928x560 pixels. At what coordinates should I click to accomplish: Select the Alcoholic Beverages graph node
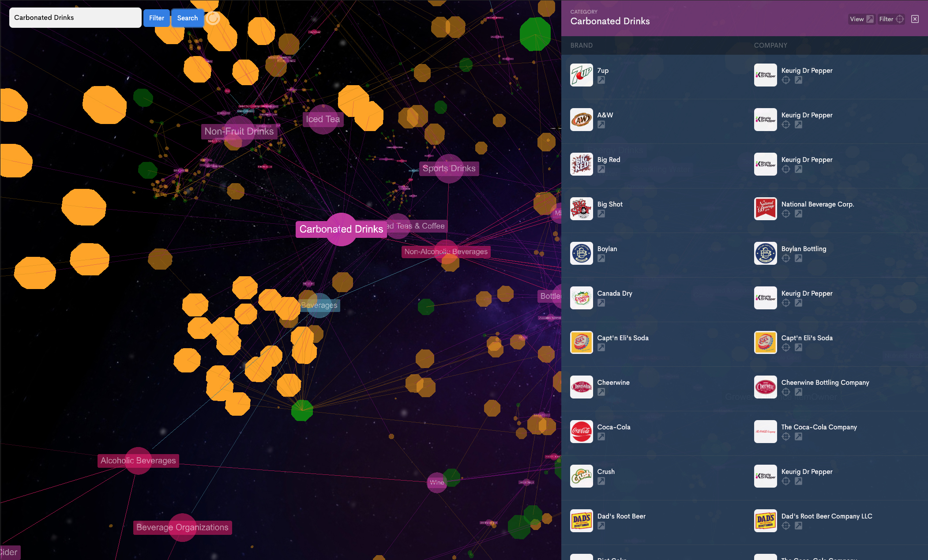(x=138, y=460)
